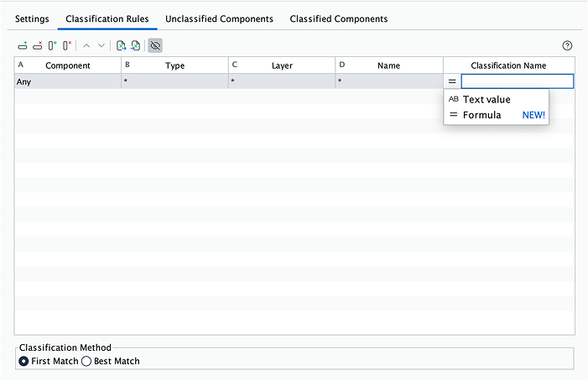
Task: Open help with the question mark icon
Action: tap(567, 45)
